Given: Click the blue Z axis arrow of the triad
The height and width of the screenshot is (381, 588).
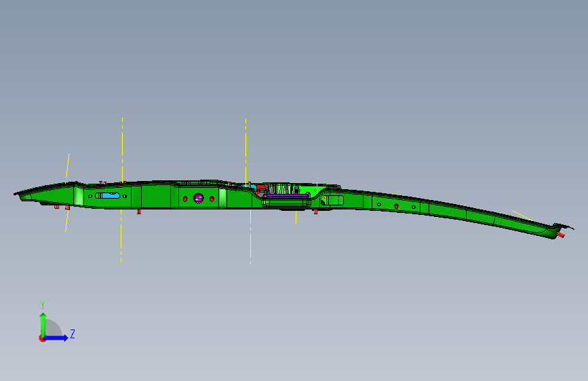Looking at the screenshot, I should click(x=56, y=338).
